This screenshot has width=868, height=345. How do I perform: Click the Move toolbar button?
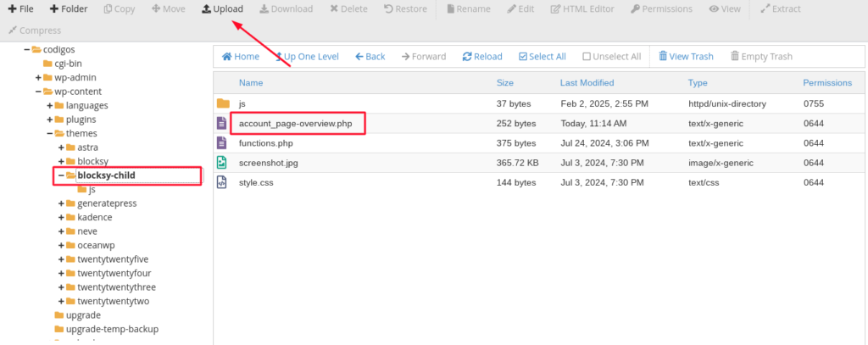[169, 8]
